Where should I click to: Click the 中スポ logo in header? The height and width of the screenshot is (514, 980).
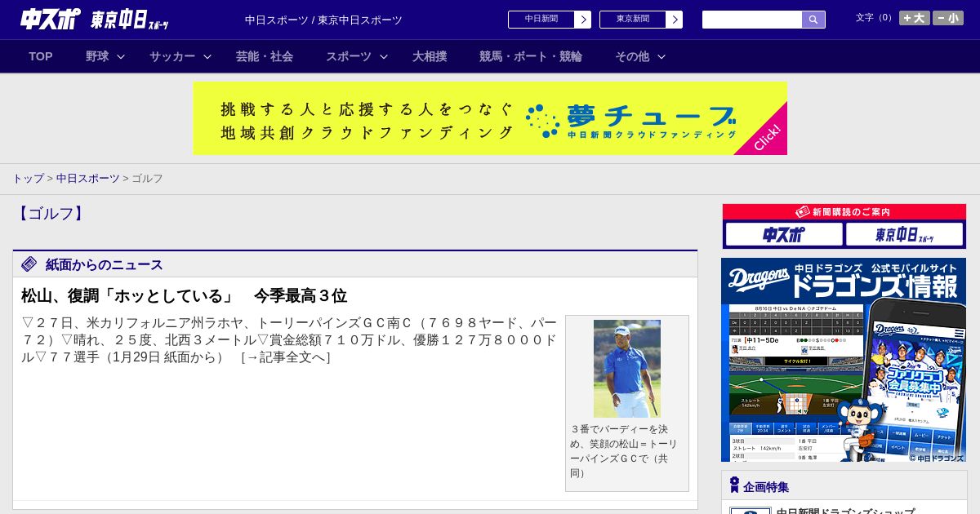click(x=51, y=19)
